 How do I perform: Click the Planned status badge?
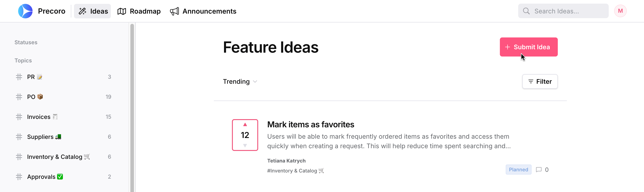(518, 170)
